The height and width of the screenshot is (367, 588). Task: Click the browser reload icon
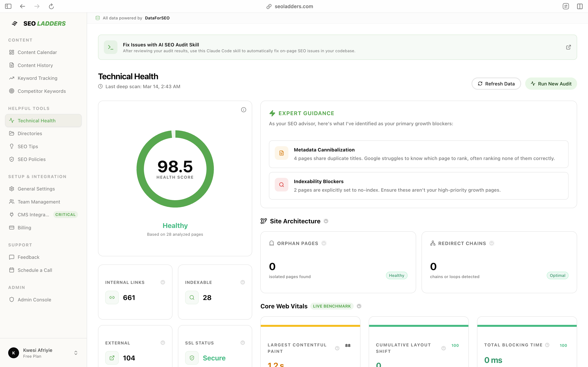pos(51,6)
